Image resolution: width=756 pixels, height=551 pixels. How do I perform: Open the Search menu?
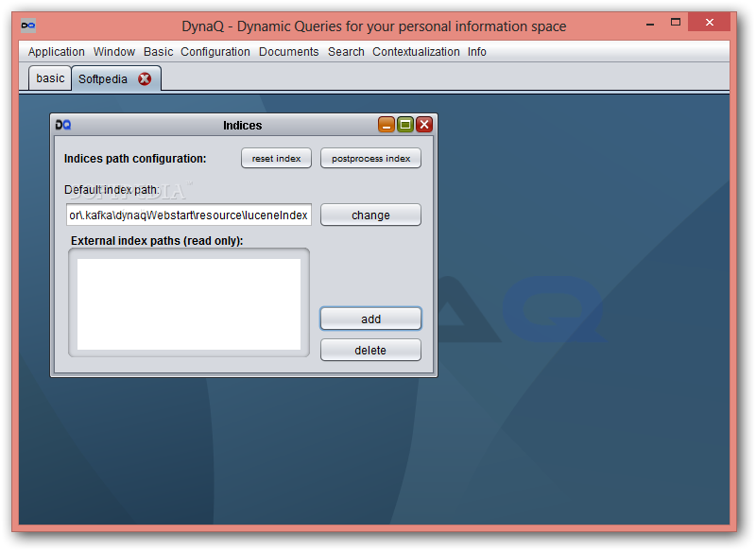pyautogui.click(x=346, y=52)
